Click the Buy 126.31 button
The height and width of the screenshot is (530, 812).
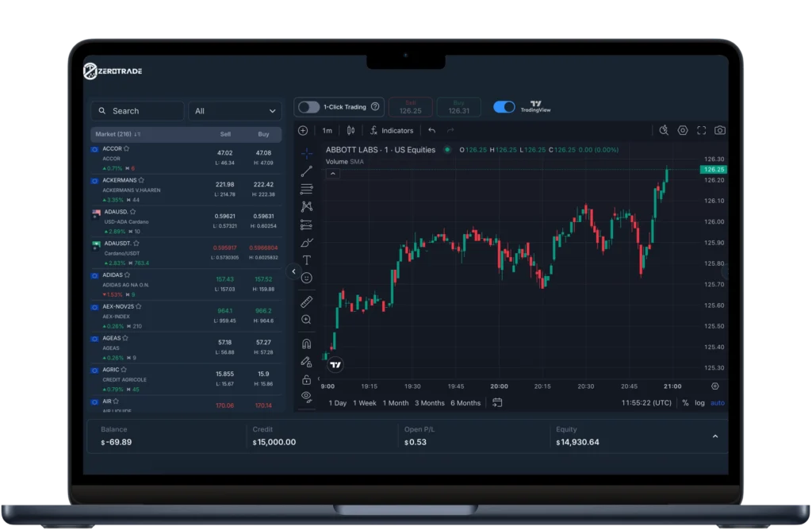[x=458, y=107]
